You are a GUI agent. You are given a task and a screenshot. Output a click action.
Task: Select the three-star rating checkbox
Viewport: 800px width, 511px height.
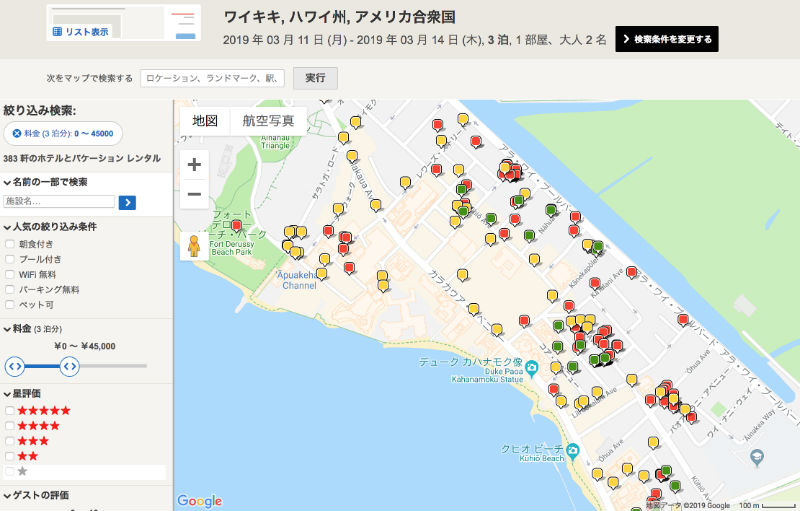[x=9, y=441]
